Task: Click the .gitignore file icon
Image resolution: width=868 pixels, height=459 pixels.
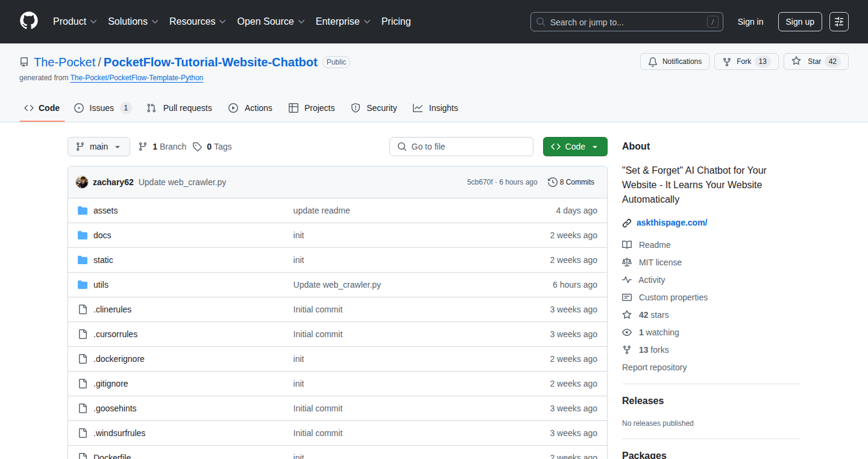Action: coord(83,384)
